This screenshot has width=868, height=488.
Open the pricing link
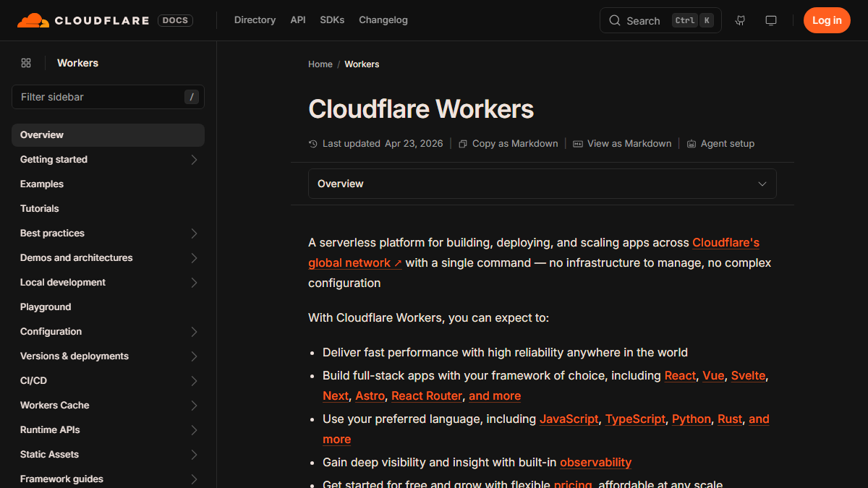coord(573,484)
